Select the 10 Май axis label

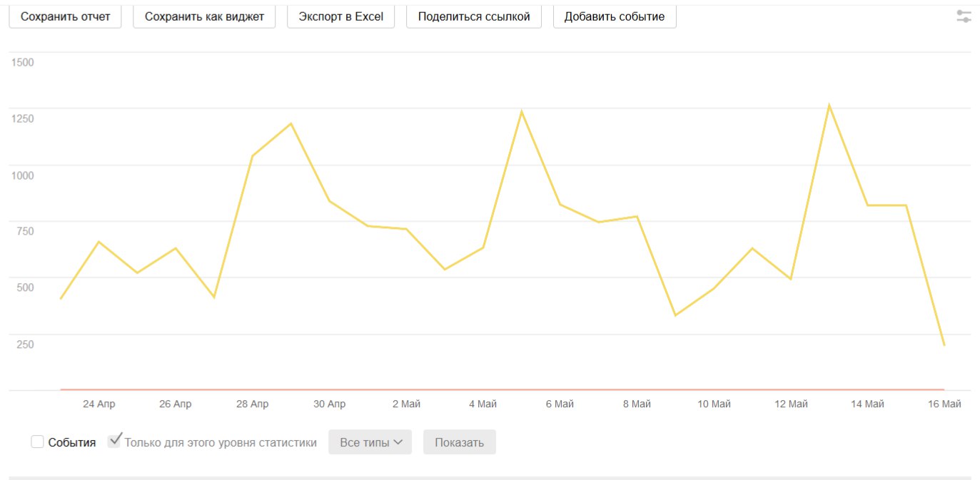pos(714,404)
